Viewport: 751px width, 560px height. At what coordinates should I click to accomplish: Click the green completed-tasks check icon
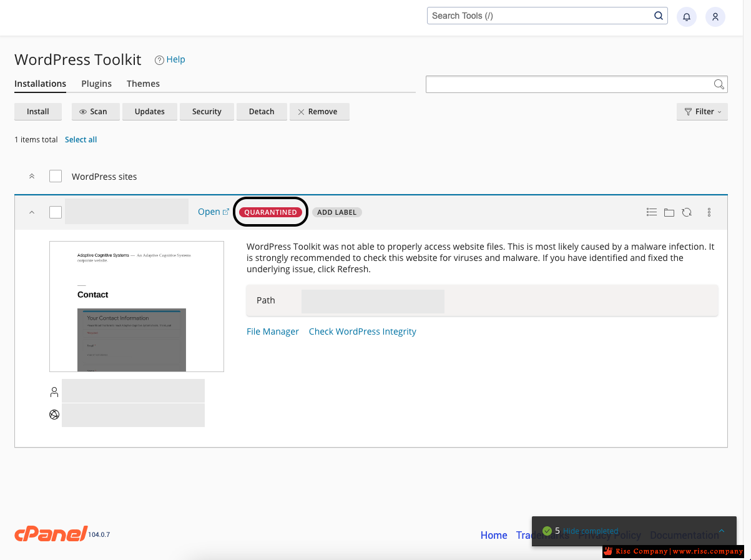pyautogui.click(x=547, y=531)
